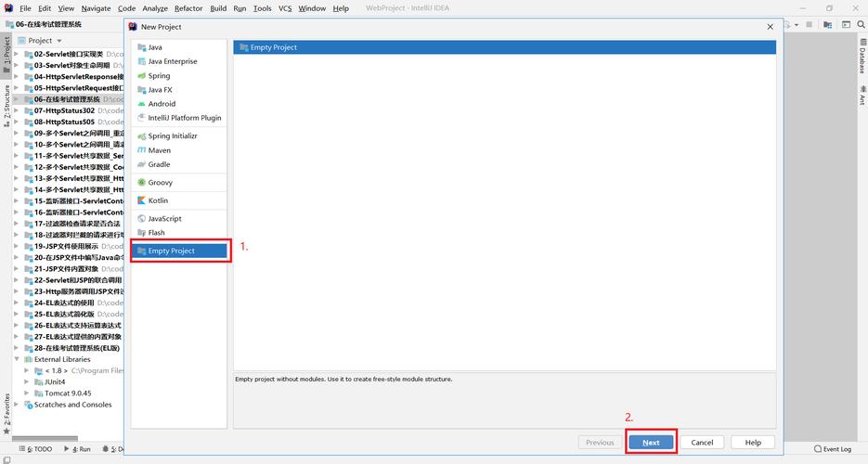Viewport: 868px width, 464px height.
Task: Open the Navigate menu
Action: click(96, 8)
